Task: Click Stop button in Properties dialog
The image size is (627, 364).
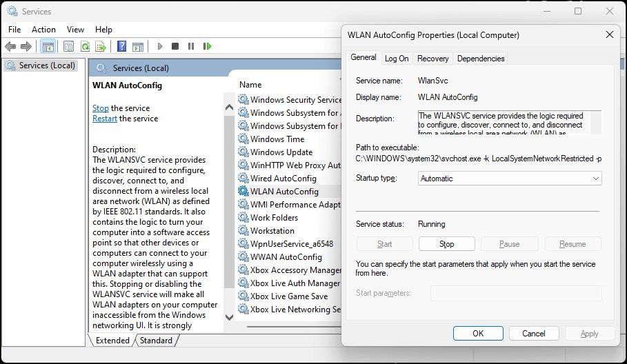Action: 446,244
